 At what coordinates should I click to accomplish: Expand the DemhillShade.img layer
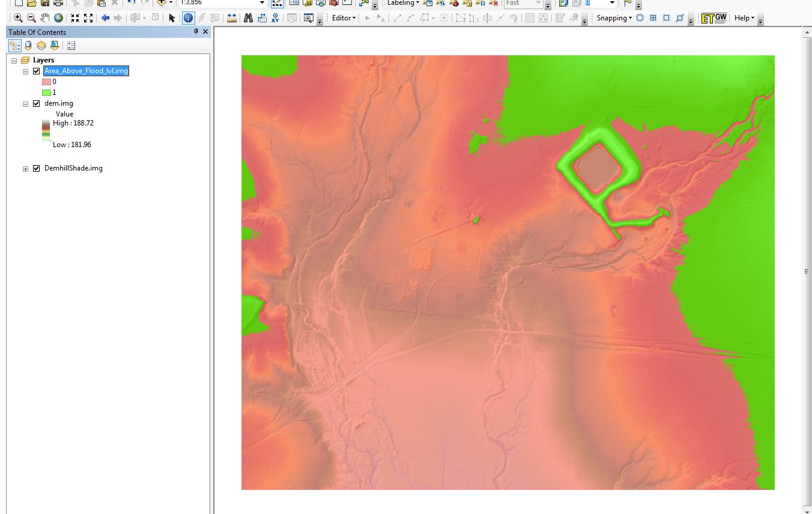25,168
